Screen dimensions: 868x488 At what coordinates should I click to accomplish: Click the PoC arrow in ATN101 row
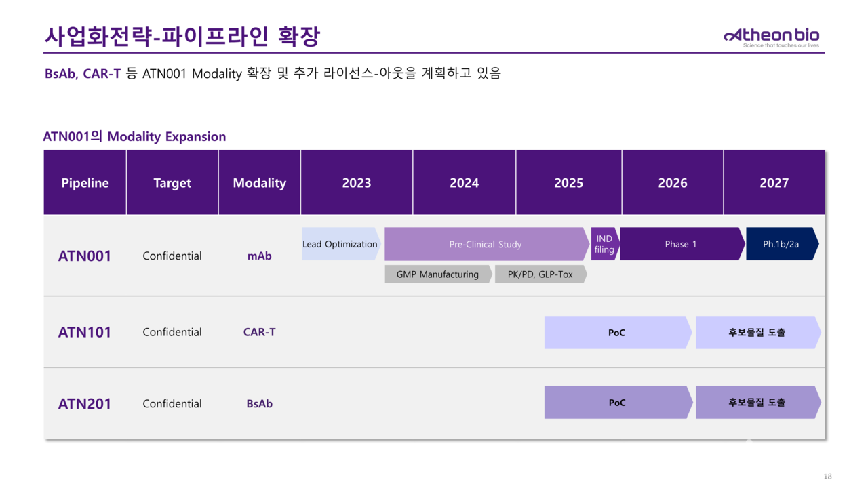pos(616,332)
